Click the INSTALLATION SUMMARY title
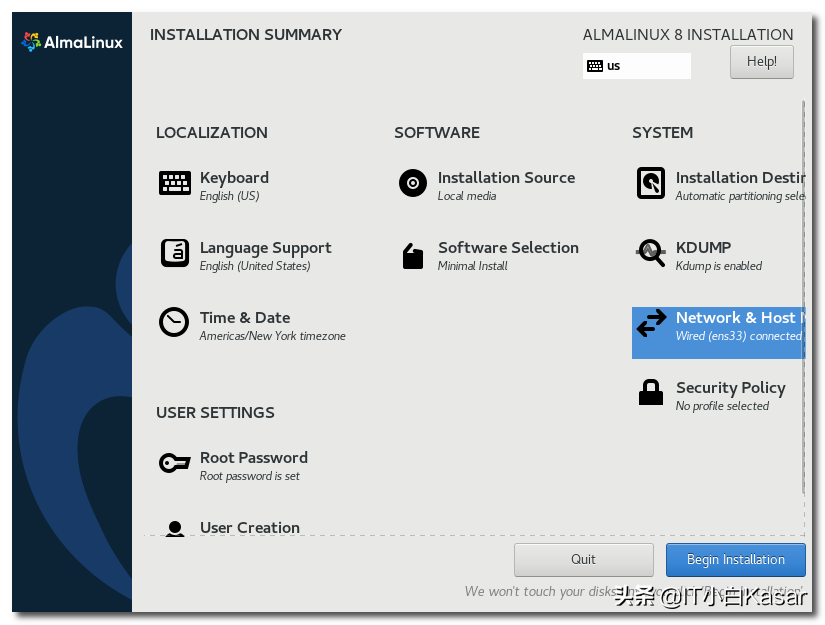Viewport: 825px width, 625px height. 246,35
